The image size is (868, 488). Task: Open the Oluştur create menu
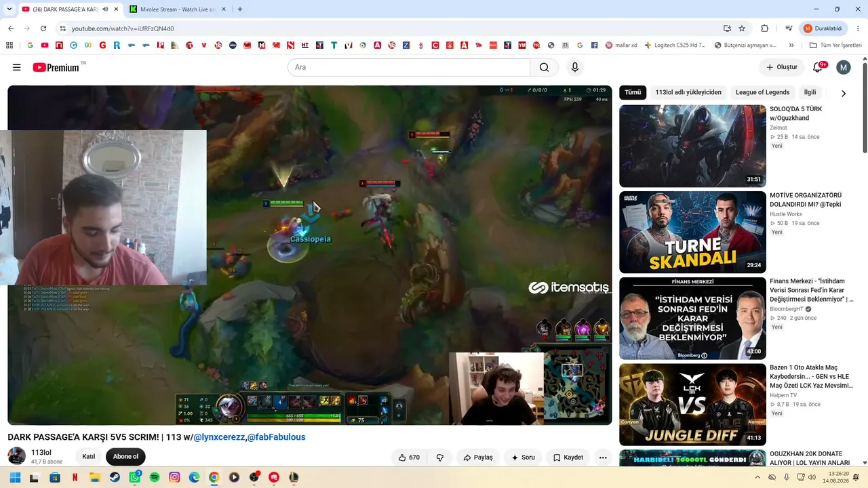coord(781,67)
